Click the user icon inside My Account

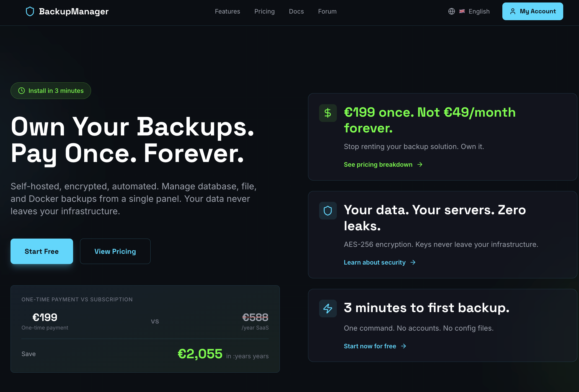pyautogui.click(x=513, y=11)
